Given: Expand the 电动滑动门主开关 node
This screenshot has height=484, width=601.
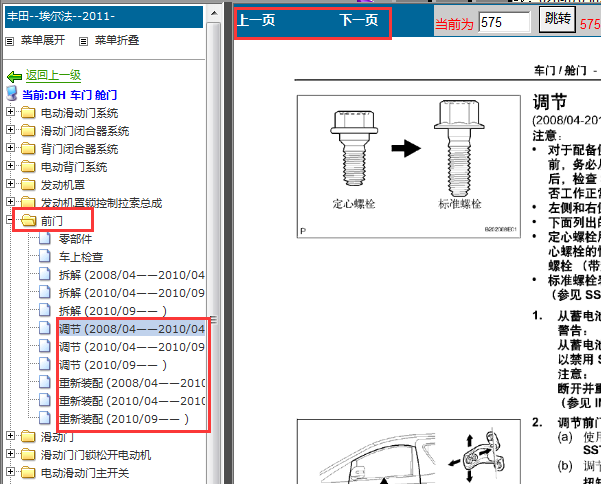Looking at the screenshot, I should (x=10, y=472).
